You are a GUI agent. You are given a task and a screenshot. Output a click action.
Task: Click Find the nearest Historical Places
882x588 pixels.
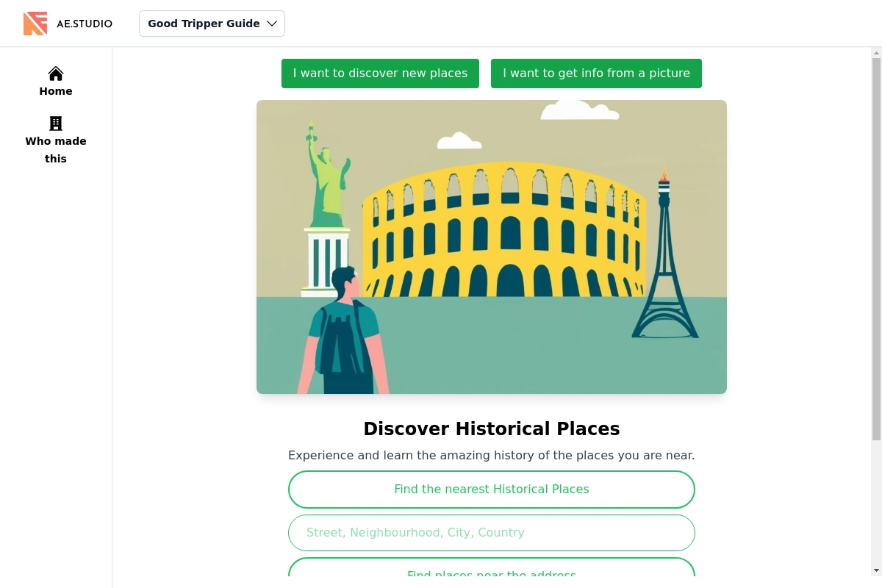click(x=491, y=490)
